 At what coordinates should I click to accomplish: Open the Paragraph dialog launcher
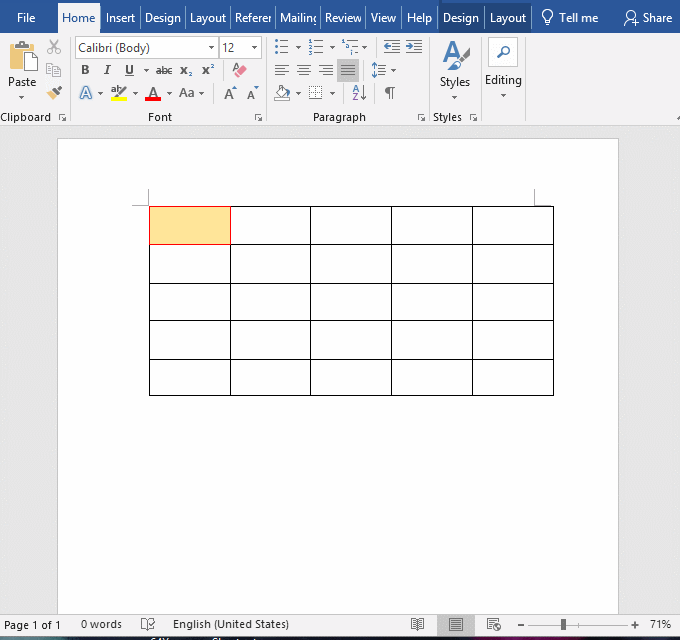(x=421, y=118)
